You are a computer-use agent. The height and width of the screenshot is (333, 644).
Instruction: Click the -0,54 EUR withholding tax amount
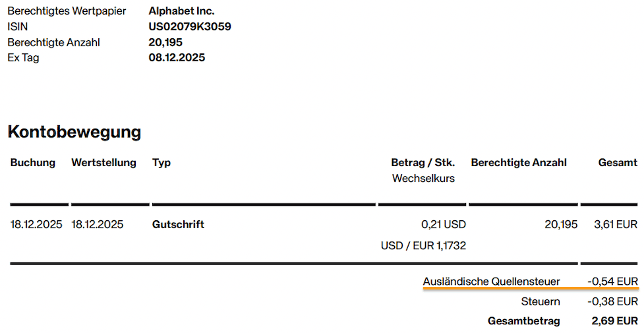pos(612,282)
